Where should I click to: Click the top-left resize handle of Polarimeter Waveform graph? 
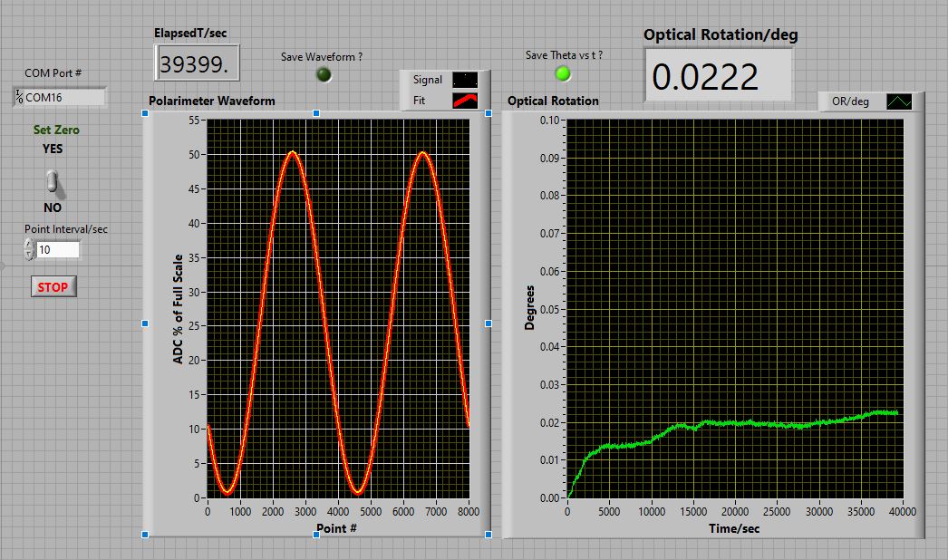point(145,113)
